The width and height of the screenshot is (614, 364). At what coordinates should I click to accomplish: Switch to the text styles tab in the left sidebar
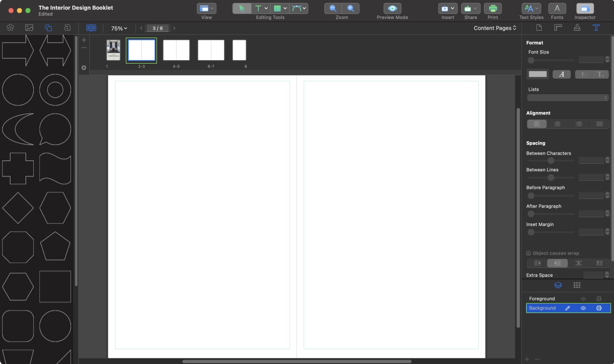click(67, 27)
